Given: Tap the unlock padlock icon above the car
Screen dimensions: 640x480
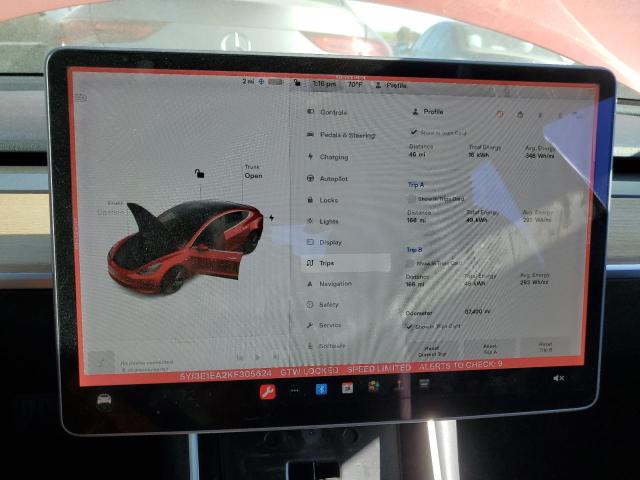Looking at the screenshot, I should point(199,173).
